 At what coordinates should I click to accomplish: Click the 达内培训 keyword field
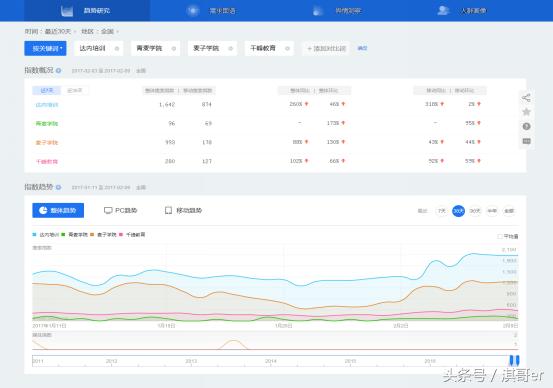pyautogui.click(x=99, y=48)
